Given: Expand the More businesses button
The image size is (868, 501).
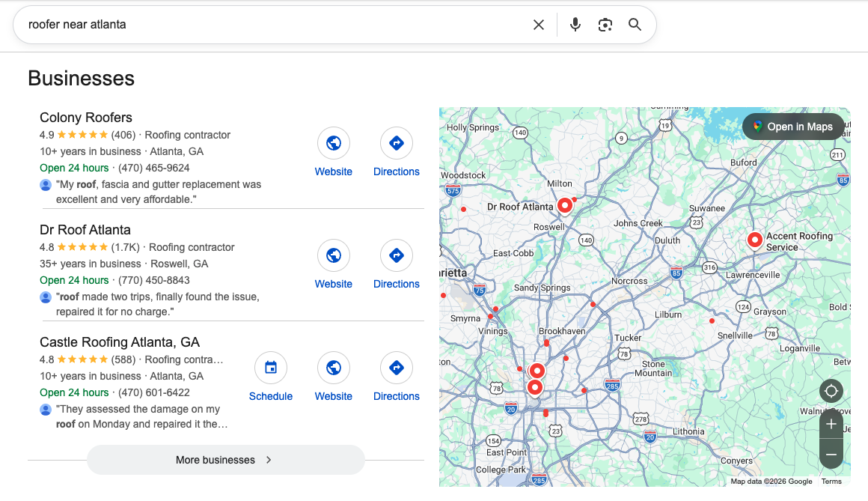Looking at the screenshot, I should point(226,460).
